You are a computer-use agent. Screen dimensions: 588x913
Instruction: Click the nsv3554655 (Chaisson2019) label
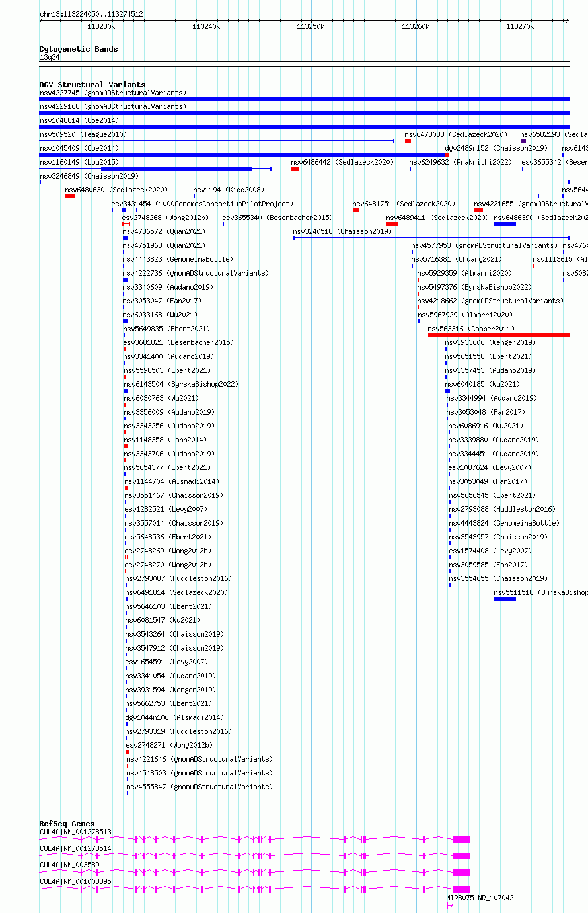(498, 578)
